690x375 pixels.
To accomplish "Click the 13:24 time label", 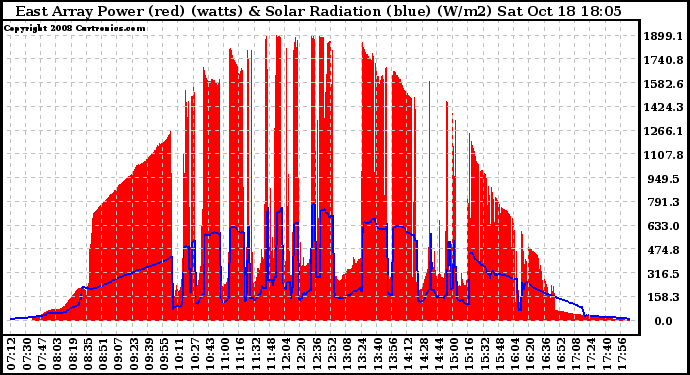I will pos(363,353).
